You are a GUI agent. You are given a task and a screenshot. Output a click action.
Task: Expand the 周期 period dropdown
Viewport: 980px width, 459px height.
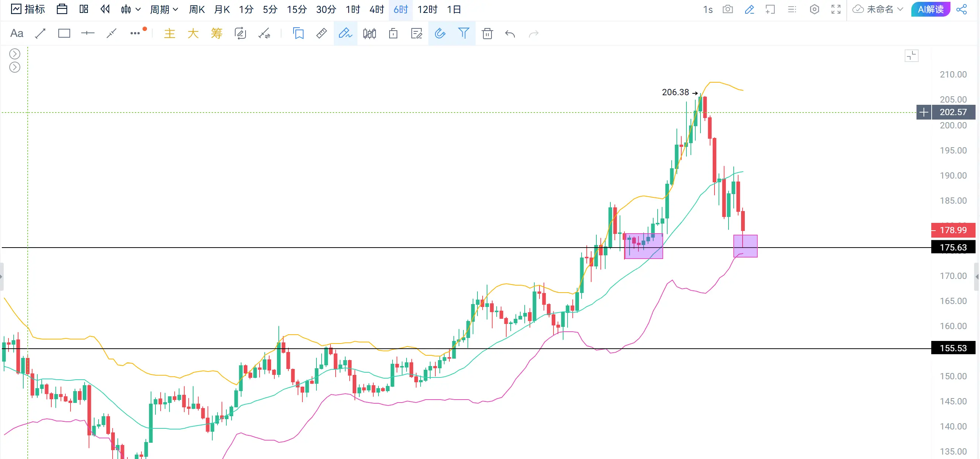click(x=164, y=9)
